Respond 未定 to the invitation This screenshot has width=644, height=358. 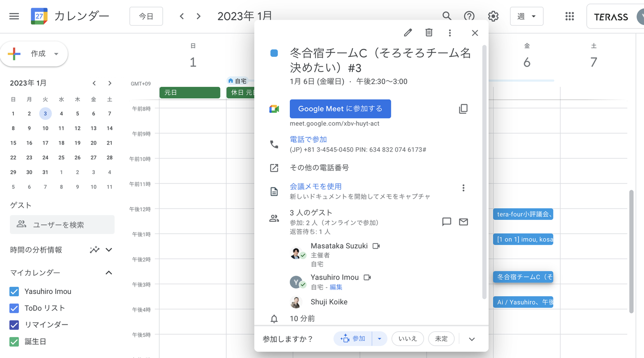[x=441, y=339]
